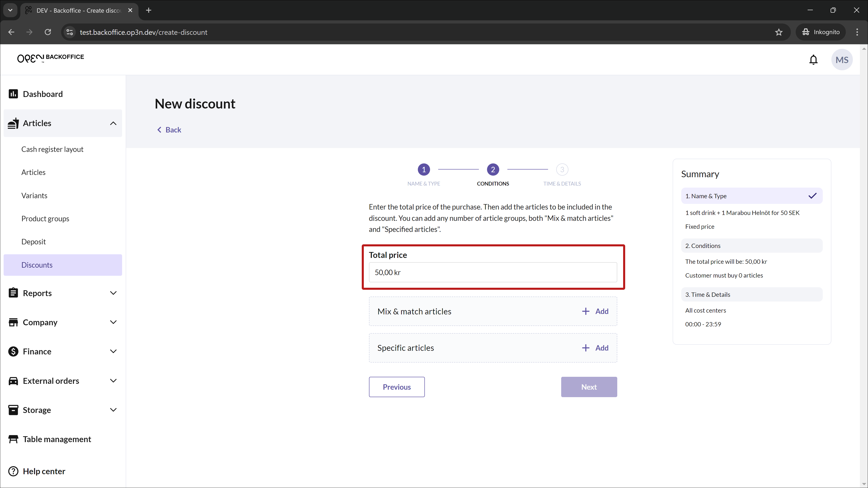Screen dimensions: 868x488
Task: Click the Back link under New discount
Action: (169, 130)
